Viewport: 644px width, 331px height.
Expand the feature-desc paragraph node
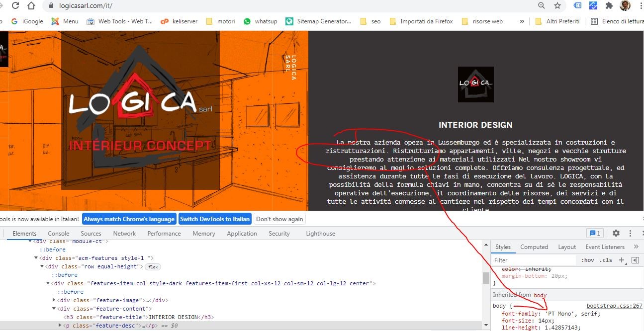[61, 326]
